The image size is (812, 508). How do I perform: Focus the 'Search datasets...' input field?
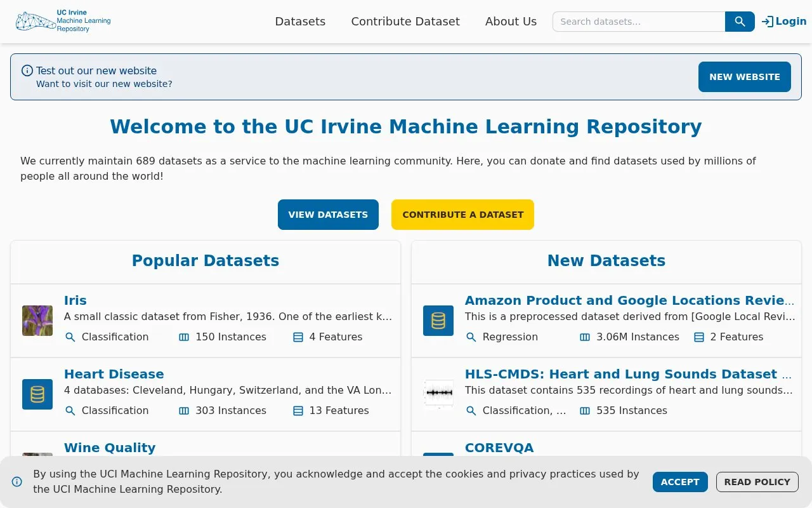point(639,22)
